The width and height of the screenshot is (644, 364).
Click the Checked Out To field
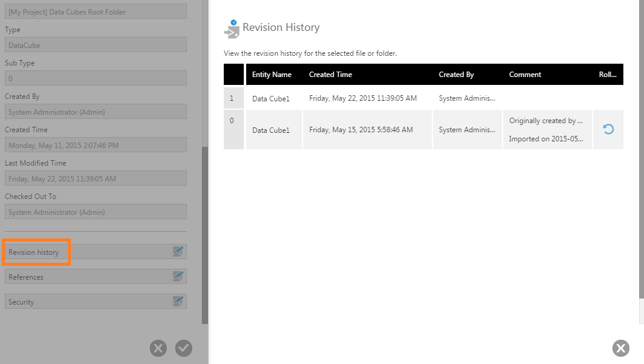[x=96, y=212]
